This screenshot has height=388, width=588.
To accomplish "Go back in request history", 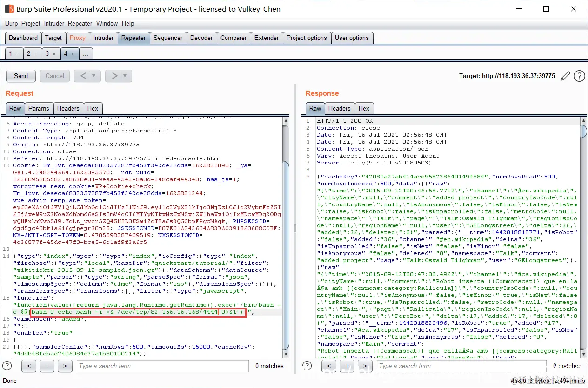I will click(83, 76).
